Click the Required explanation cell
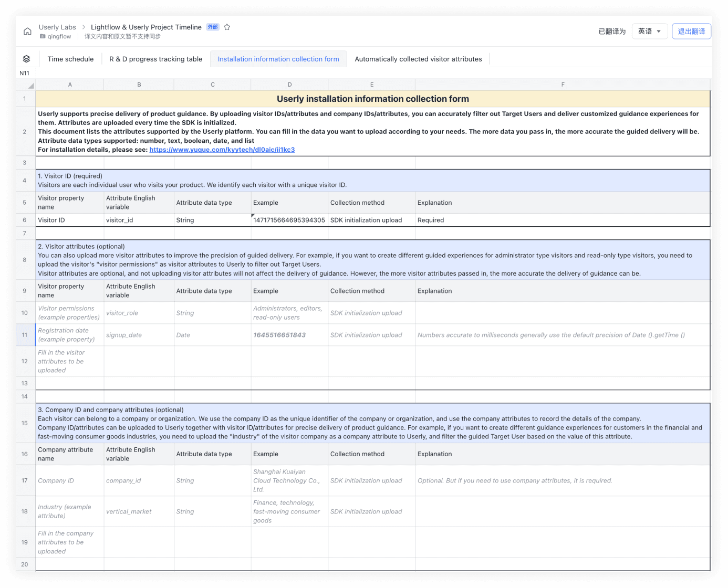728x588 pixels. click(x=563, y=220)
